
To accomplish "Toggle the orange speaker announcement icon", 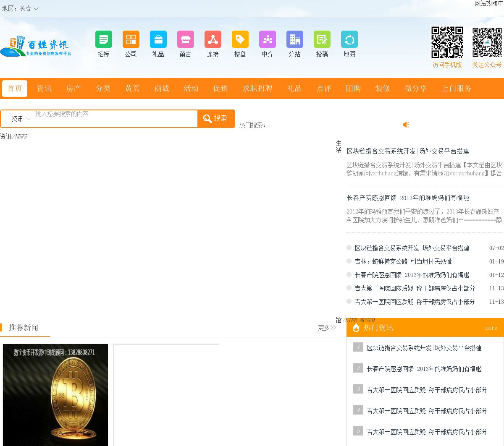I will click(406, 125).
